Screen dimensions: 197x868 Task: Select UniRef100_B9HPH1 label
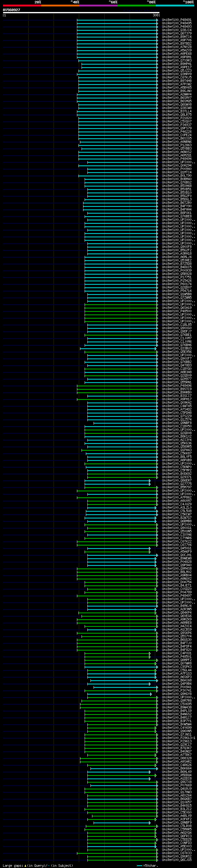[x=176, y=64]
